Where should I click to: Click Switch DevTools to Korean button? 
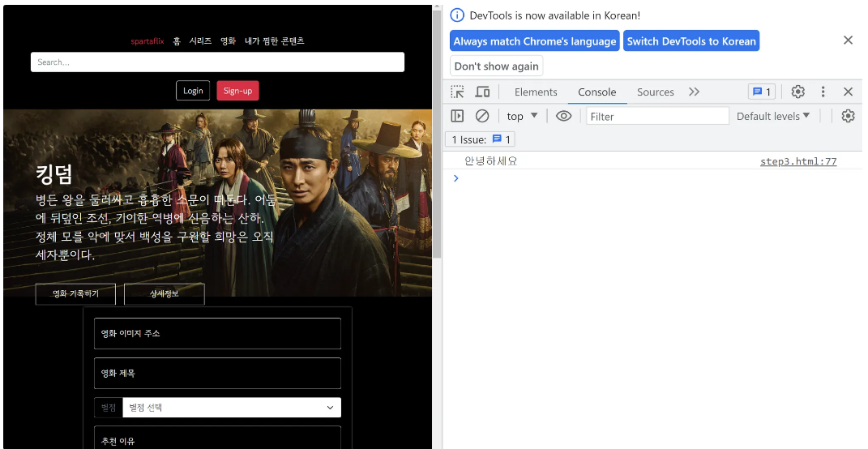(x=691, y=41)
